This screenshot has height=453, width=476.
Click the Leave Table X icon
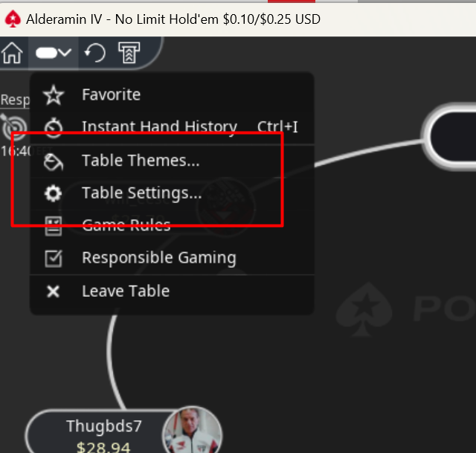[54, 292]
